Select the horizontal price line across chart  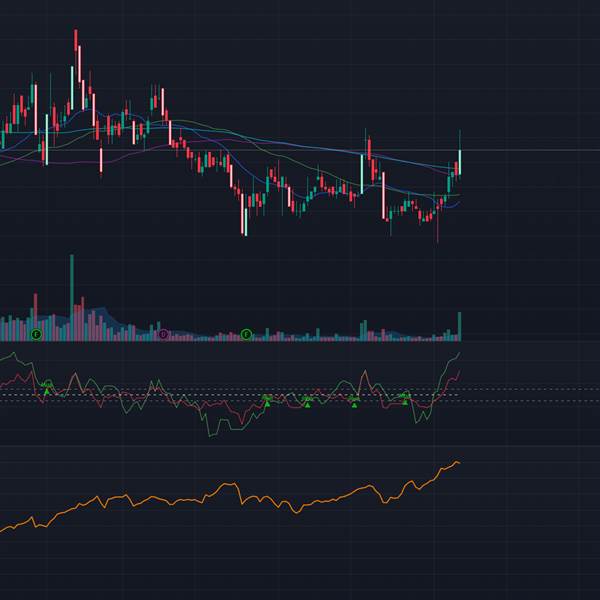[x=300, y=150]
